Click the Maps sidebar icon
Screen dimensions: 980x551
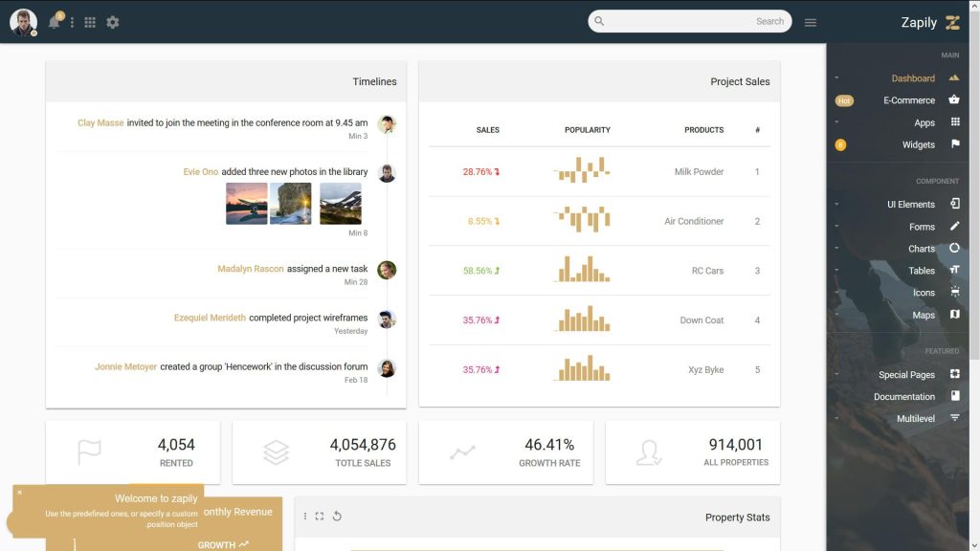coord(953,314)
